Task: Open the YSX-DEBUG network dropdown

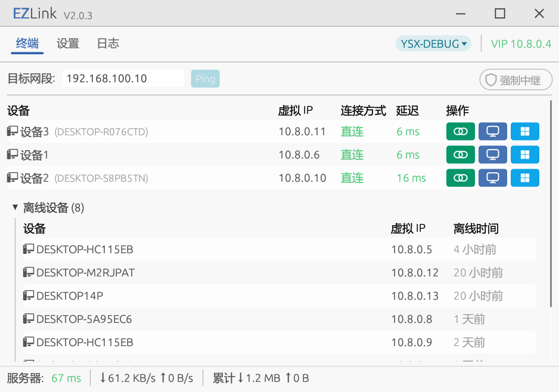Action: click(x=433, y=44)
